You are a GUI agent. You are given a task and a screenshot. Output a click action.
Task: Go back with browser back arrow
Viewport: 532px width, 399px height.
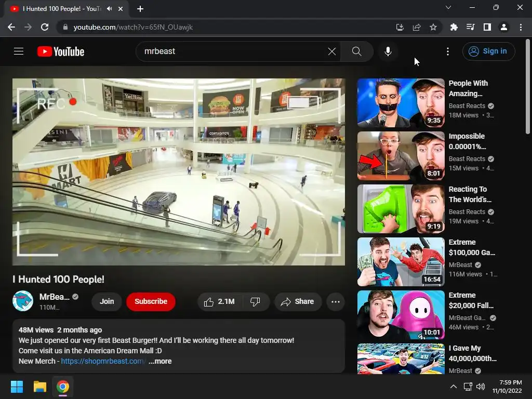(x=11, y=27)
